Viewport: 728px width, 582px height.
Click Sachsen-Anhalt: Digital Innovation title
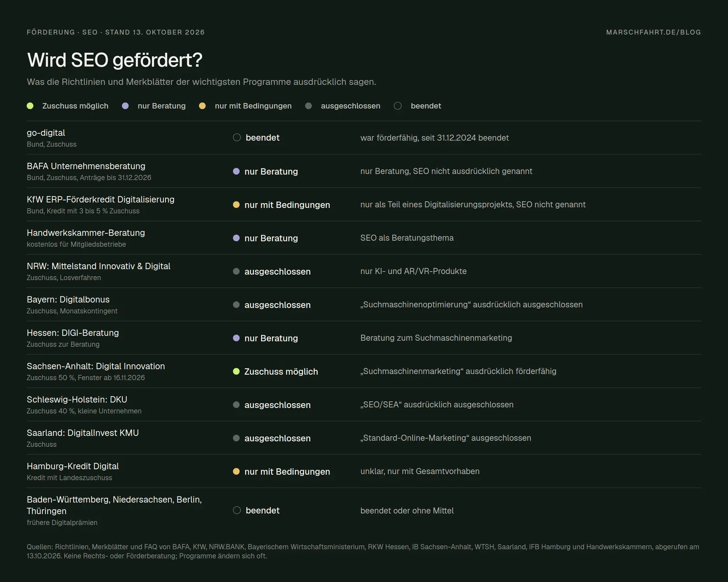coord(96,366)
